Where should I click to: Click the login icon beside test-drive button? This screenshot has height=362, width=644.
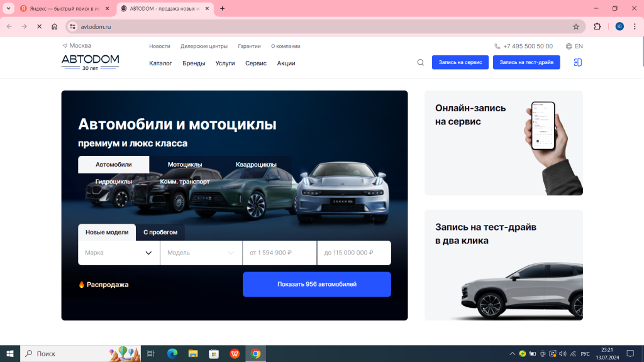point(577,62)
